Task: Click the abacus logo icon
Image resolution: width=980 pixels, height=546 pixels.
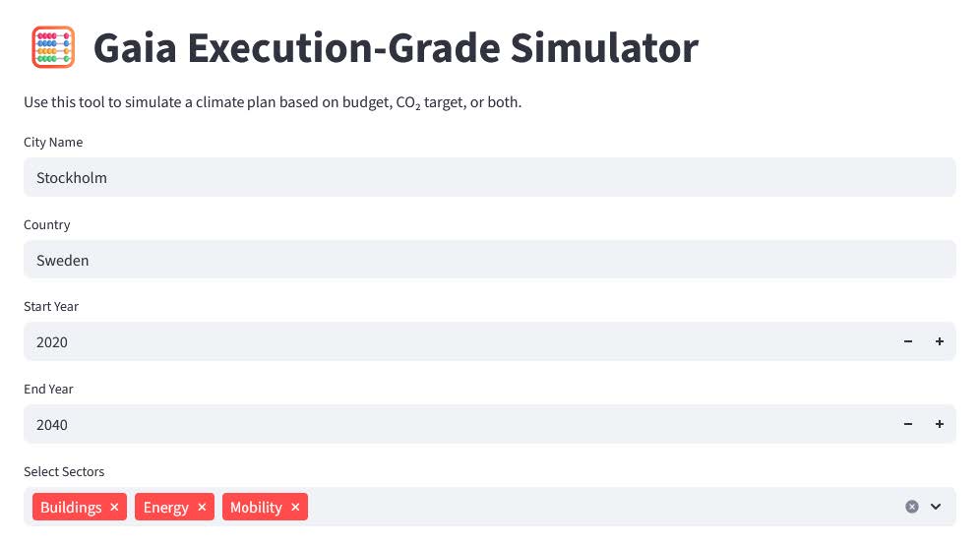Action: [x=53, y=47]
